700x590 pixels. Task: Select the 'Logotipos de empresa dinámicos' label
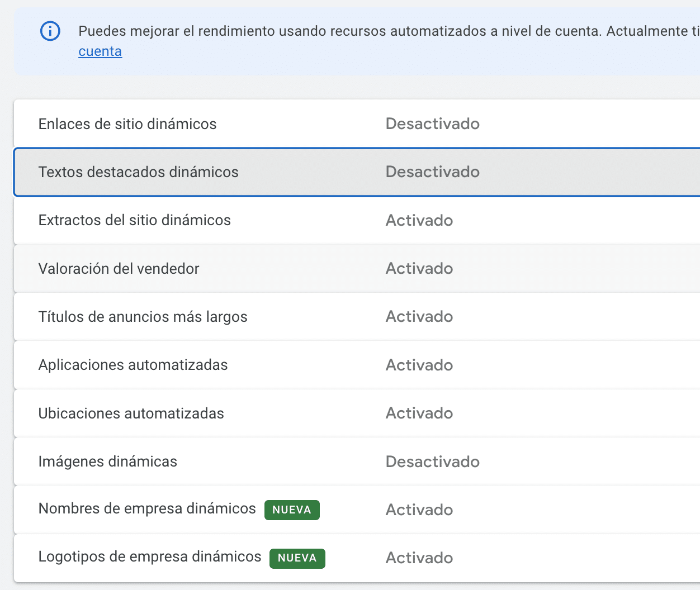tap(150, 557)
